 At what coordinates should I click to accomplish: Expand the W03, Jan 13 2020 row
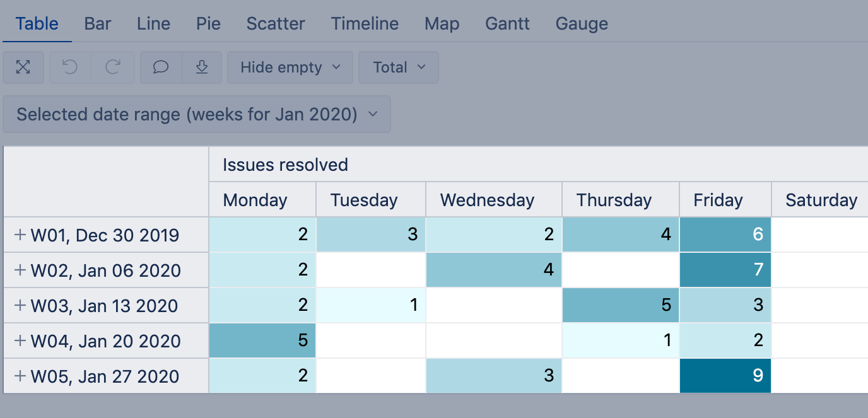click(x=20, y=306)
